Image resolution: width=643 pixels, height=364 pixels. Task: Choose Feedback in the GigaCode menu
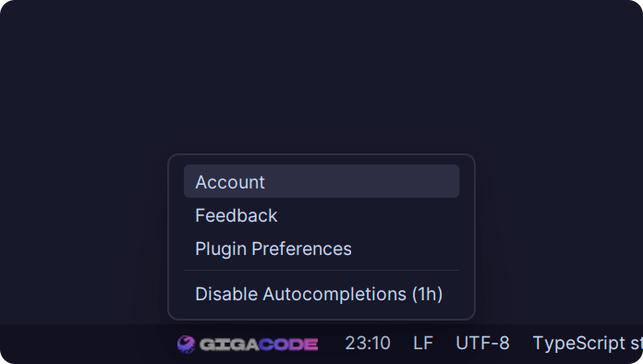321,215
